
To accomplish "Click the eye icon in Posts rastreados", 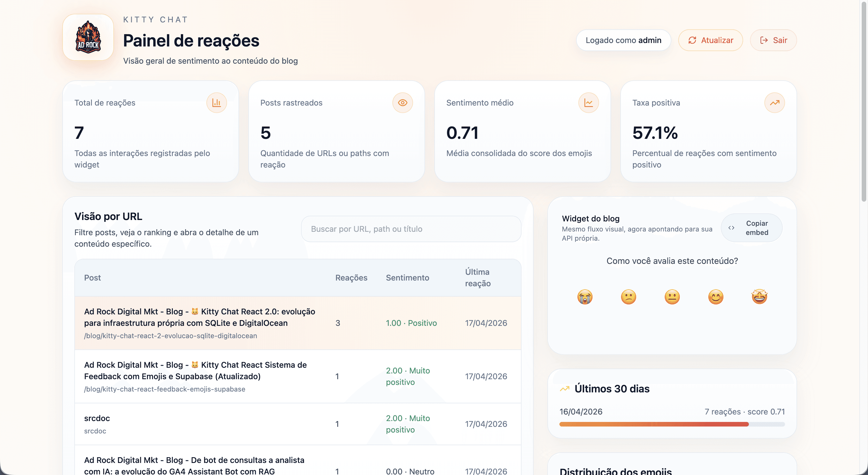I will [x=402, y=103].
